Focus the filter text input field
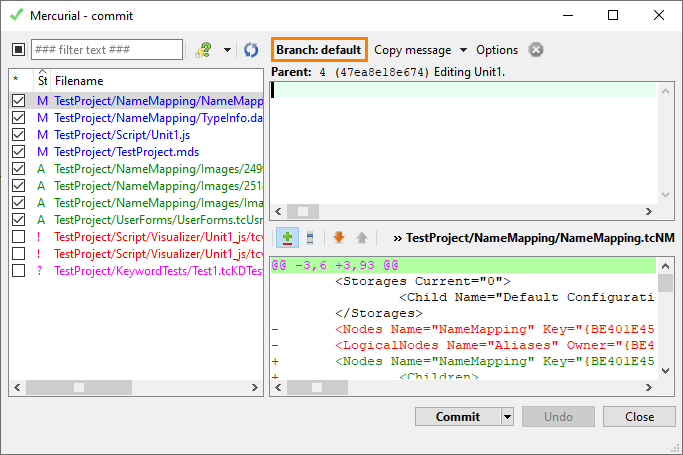Image resolution: width=683 pixels, height=455 pixels. pos(106,50)
